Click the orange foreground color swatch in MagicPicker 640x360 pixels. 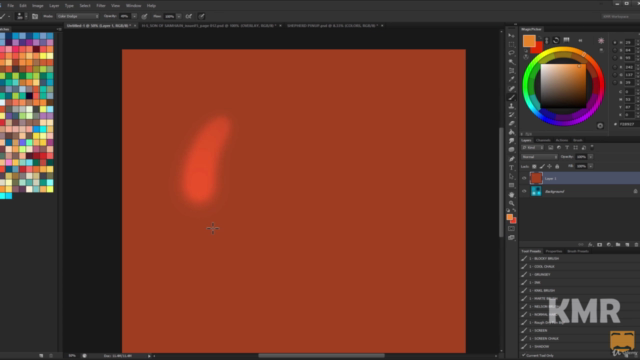pos(529,40)
